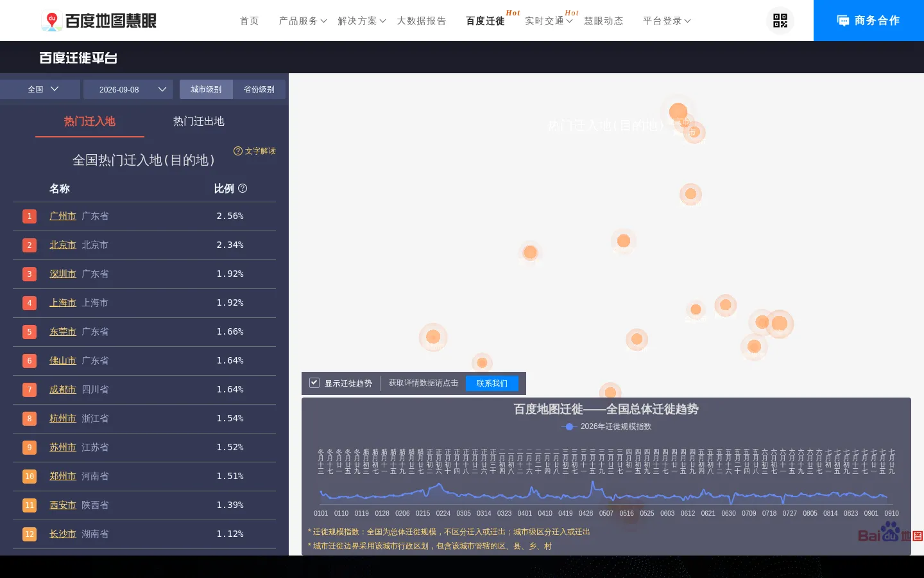This screenshot has height=578, width=924.
Task: Click the help icon beside 比例
Action: 243,188
